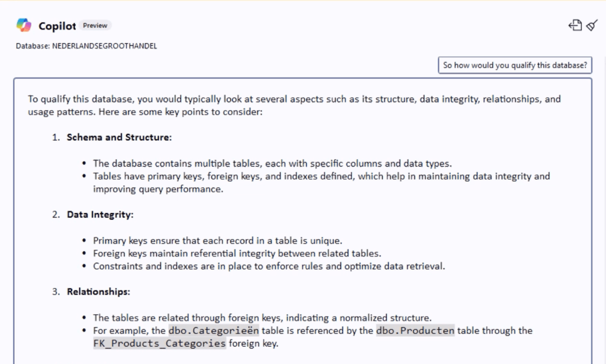Click the bullet 'Constraints and indexes are in place'
This screenshot has width=606, height=364.
tap(269, 266)
